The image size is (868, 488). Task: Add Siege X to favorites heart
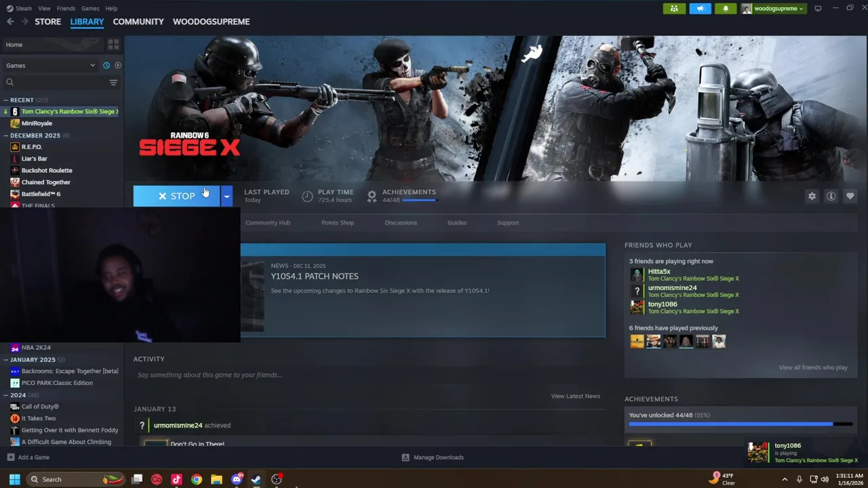click(x=850, y=196)
